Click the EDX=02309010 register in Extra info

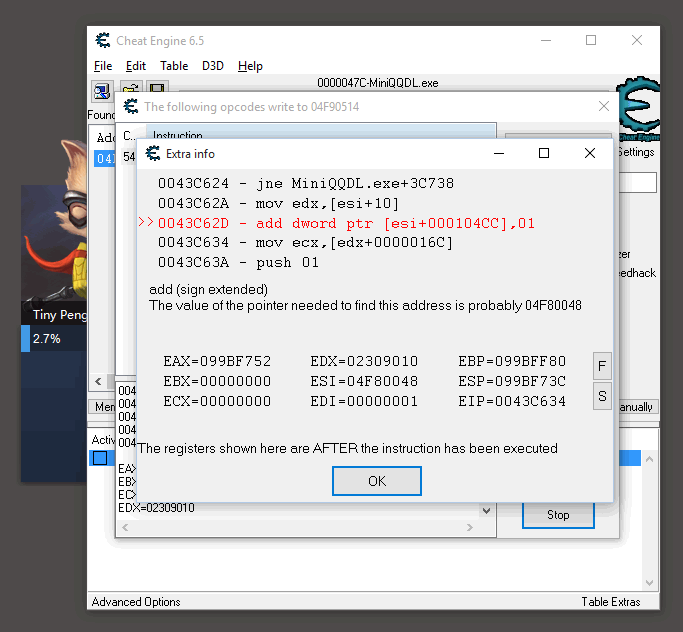[x=364, y=361]
